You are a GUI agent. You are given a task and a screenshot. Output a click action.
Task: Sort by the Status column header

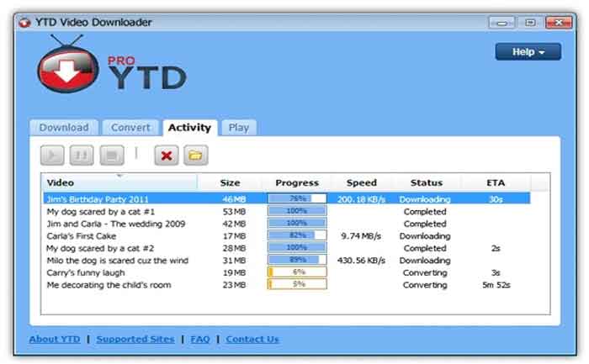coord(427,182)
